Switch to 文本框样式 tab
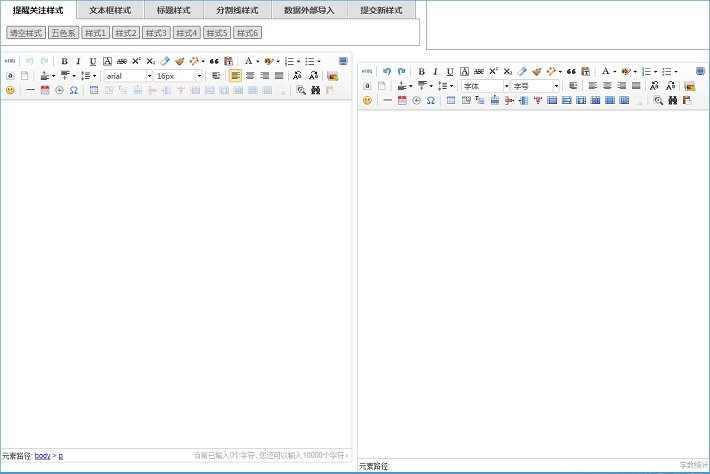This screenshot has width=710, height=474. coord(110,10)
